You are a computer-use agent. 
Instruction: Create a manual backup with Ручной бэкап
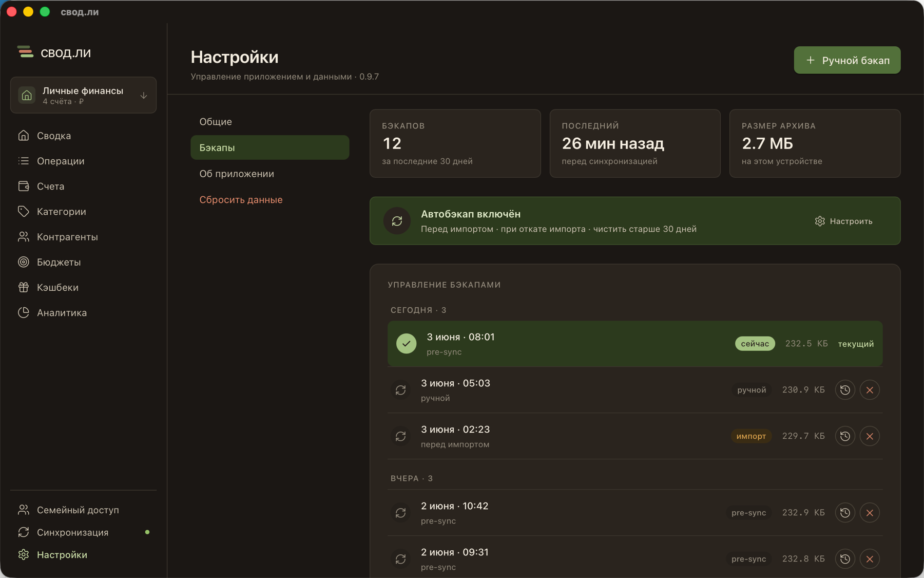tap(847, 60)
